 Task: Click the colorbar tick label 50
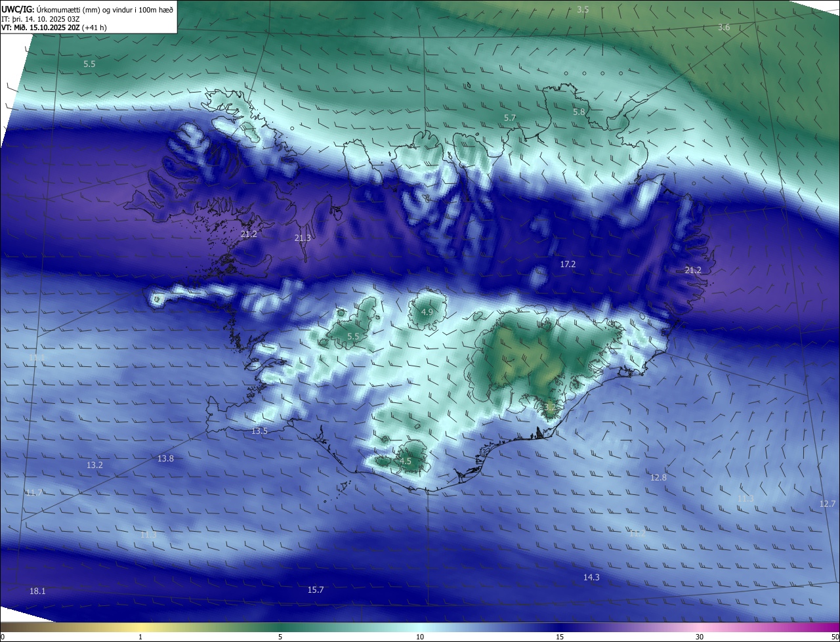835,637
